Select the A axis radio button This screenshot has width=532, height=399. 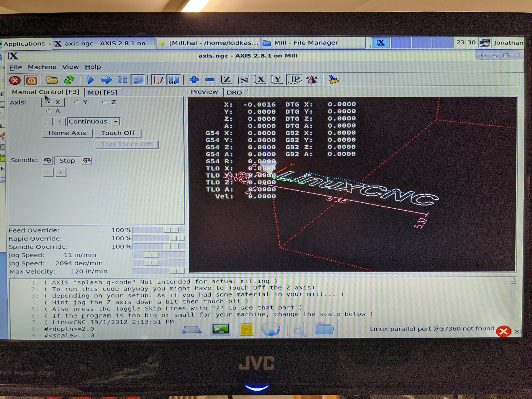(53, 111)
